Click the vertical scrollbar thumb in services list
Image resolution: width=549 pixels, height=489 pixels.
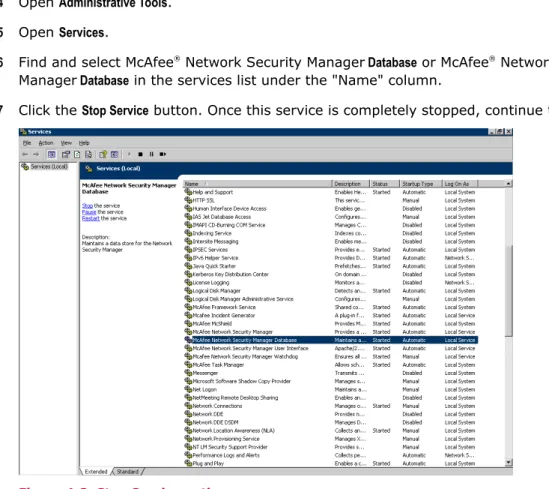[508, 291]
